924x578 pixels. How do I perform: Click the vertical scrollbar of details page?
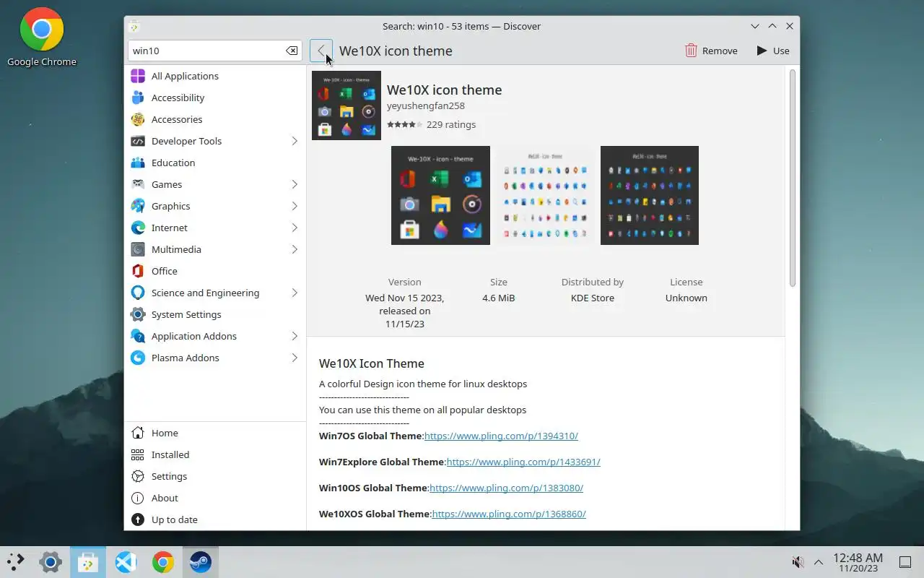(792, 178)
